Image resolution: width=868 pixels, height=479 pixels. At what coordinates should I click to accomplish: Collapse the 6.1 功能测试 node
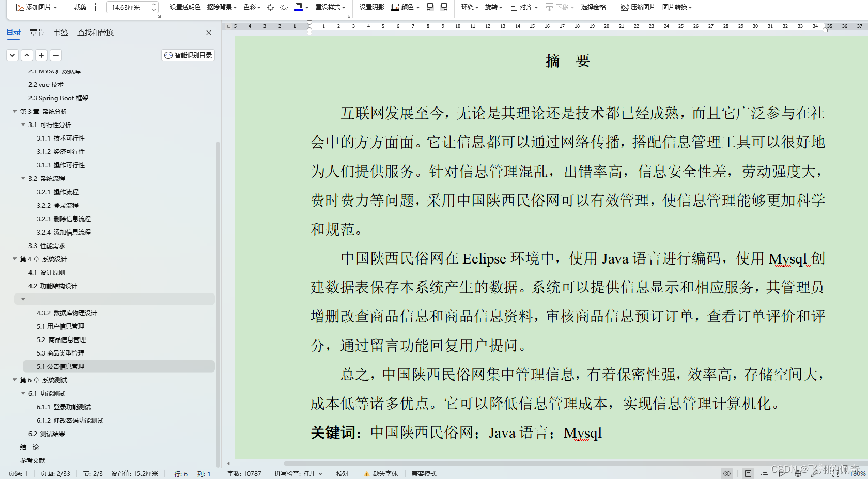23,393
